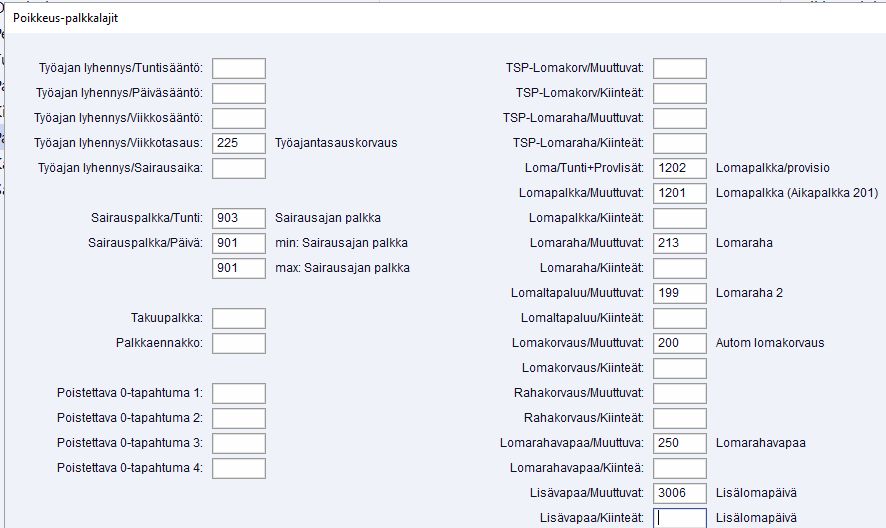This screenshot has height=528, width=886.
Task: Click the Palkkaennakko input field
Action: (239, 343)
